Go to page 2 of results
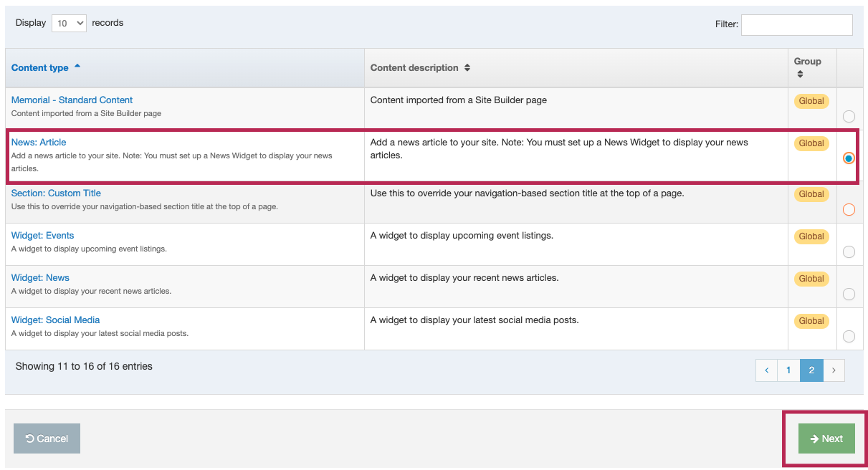 click(x=811, y=370)
